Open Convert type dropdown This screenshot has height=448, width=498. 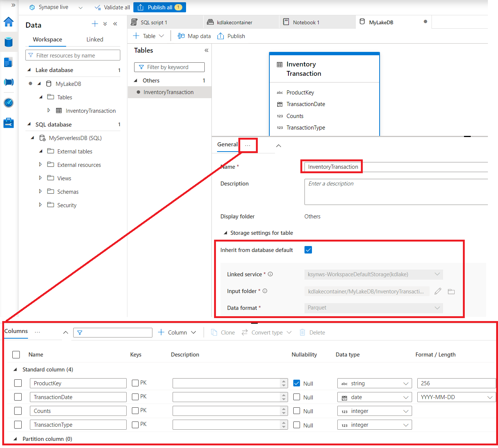tap(267, 332)
